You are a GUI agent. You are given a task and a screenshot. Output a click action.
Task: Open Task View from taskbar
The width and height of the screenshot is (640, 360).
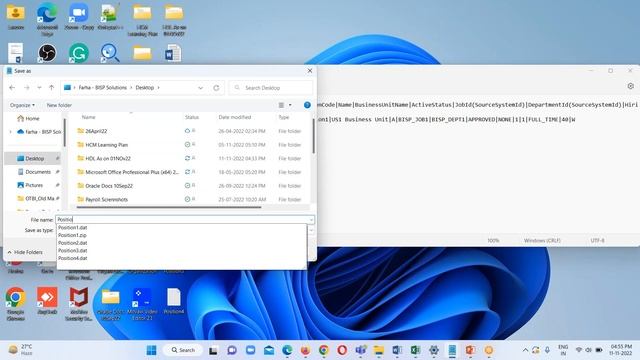[x=213, y=350]
